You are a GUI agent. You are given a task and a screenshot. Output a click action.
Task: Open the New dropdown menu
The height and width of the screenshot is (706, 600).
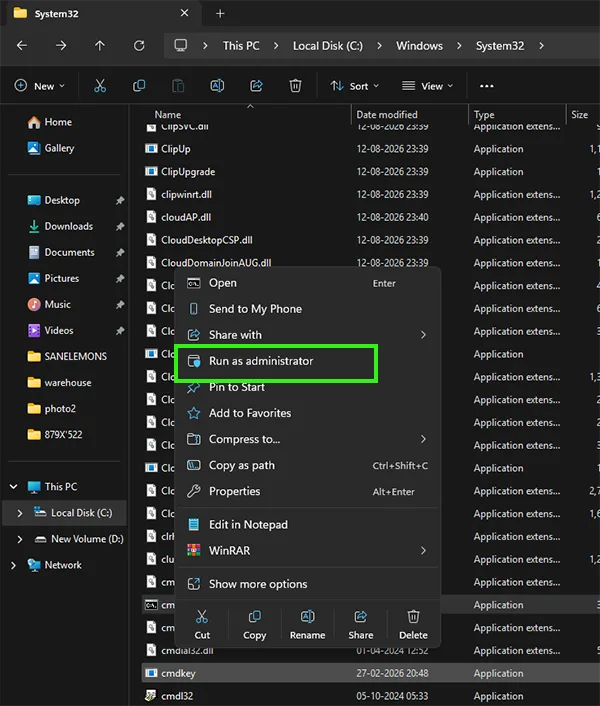click(x=40, y=86)
